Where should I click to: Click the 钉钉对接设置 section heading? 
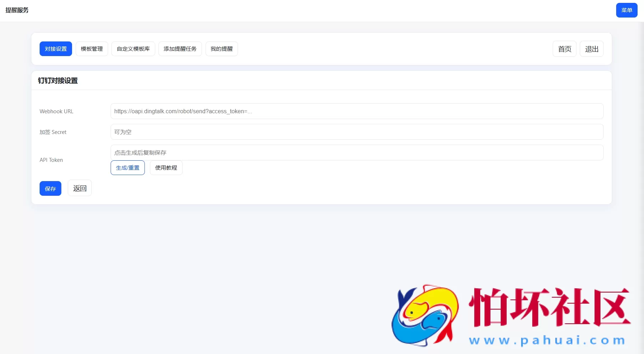58,81
